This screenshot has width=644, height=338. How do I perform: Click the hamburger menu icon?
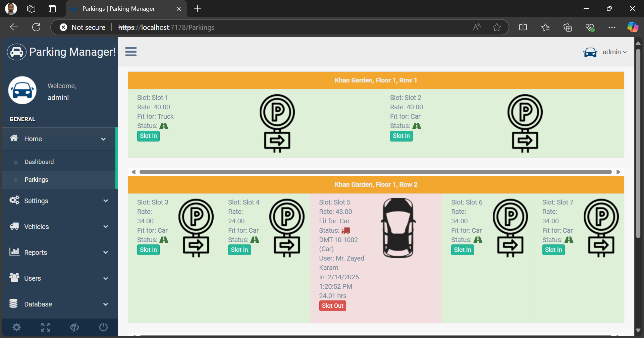pos(130,52)
